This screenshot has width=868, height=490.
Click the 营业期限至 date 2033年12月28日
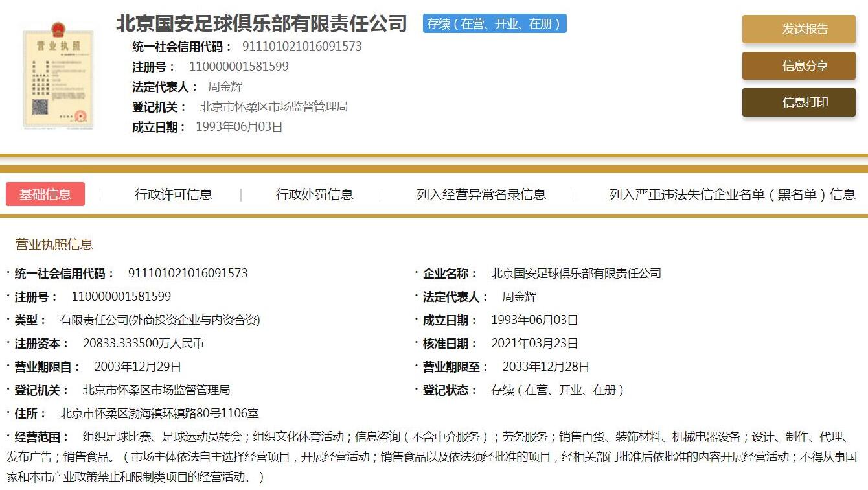click(545, 367)
